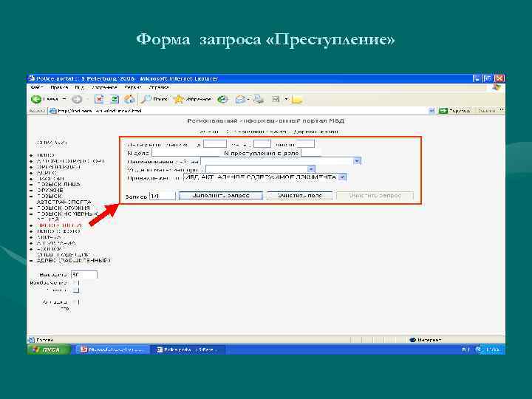Click the Edit page icon in toolbar

click(x=276, y=99)
